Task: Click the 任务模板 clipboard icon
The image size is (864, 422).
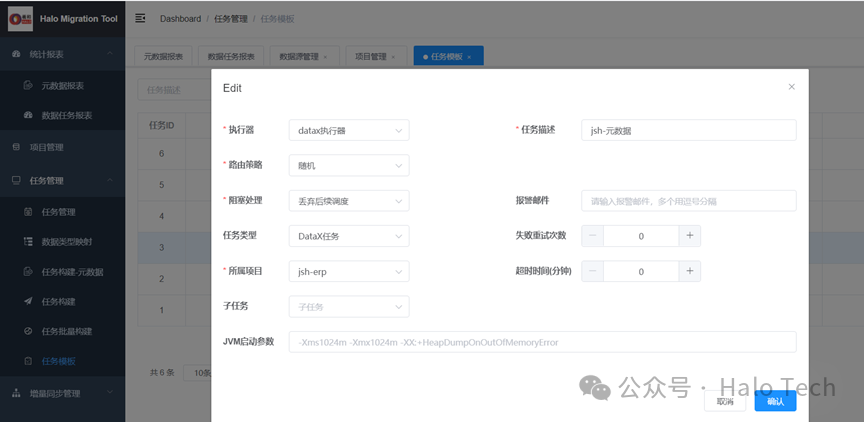Action: click(x=29, y=361)
